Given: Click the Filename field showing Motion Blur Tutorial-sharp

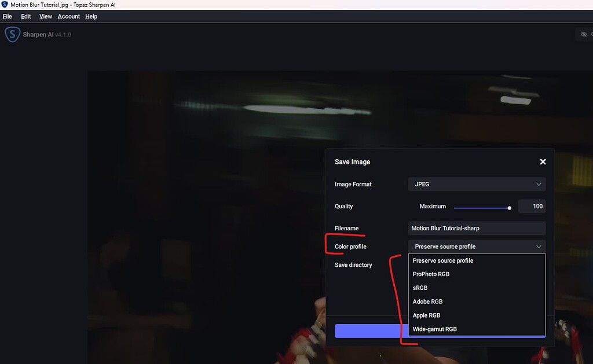Looking at the screenshot, I should [476, 228].
